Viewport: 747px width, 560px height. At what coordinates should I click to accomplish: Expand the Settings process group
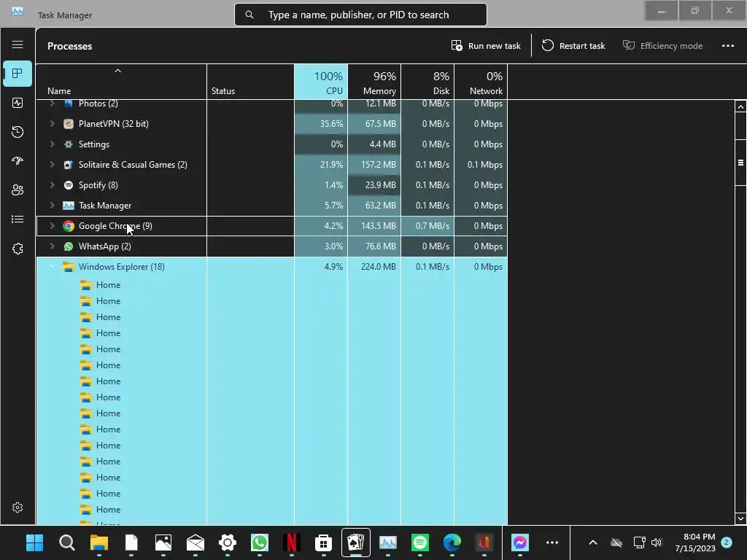(52, 144)
